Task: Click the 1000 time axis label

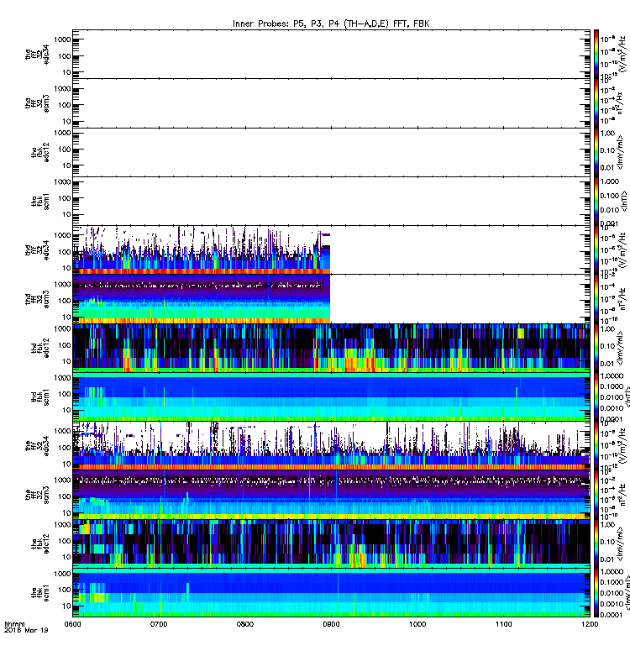Action: tap(417, 624)
